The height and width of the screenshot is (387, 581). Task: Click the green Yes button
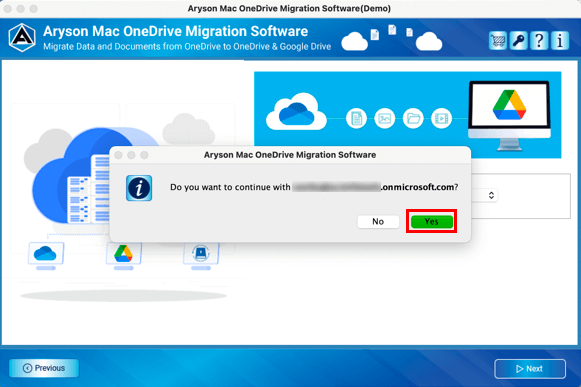click(432, 221)
